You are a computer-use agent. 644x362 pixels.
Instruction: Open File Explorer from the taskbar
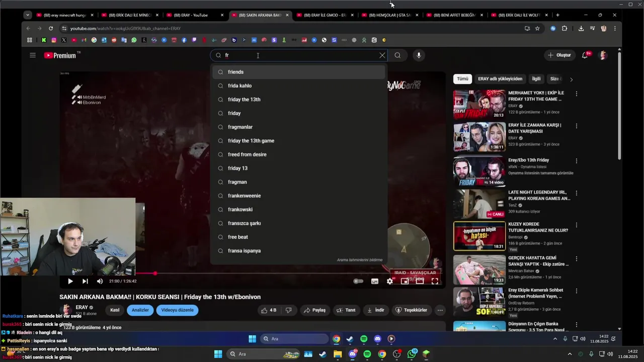[338, 354]
